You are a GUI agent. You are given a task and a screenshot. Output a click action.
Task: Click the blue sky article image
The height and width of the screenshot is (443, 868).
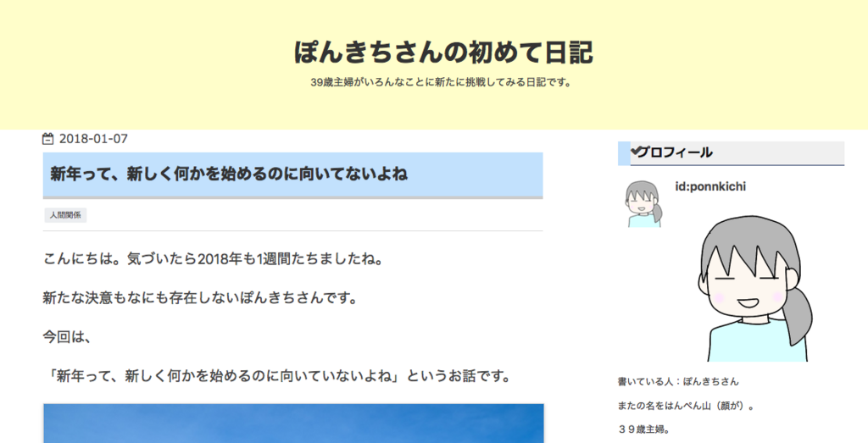(x=293, y=423)
